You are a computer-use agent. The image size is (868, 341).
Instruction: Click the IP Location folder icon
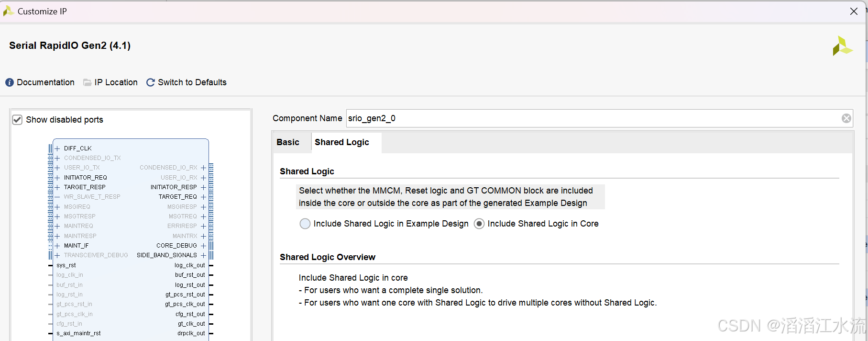88,82
